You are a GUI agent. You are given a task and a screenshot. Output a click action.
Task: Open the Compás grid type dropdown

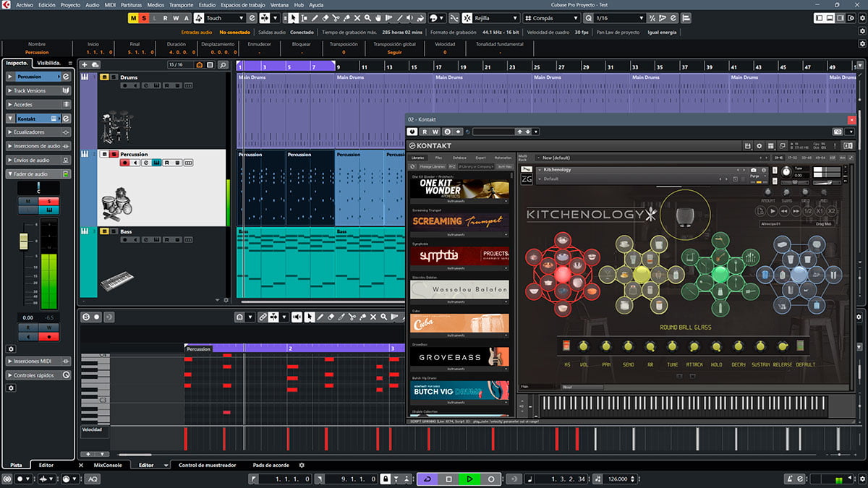tap(551, 18)
